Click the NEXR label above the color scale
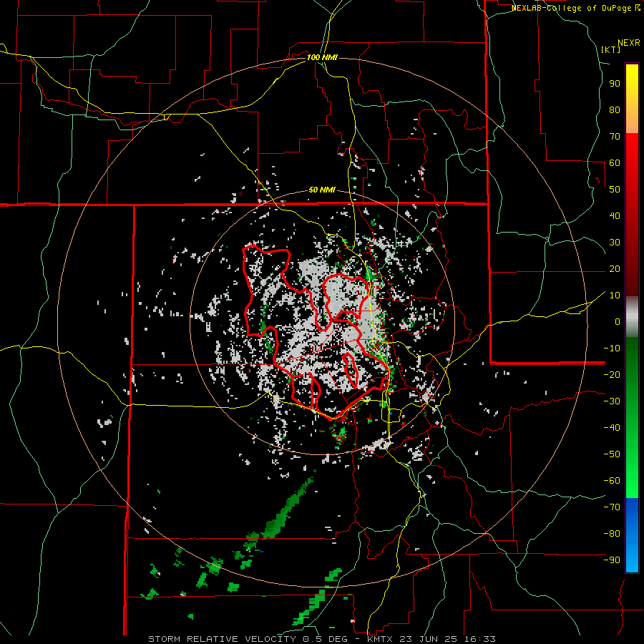Image resolution: width=644 pixels, height=644 pixels. (x=629, y=43)
